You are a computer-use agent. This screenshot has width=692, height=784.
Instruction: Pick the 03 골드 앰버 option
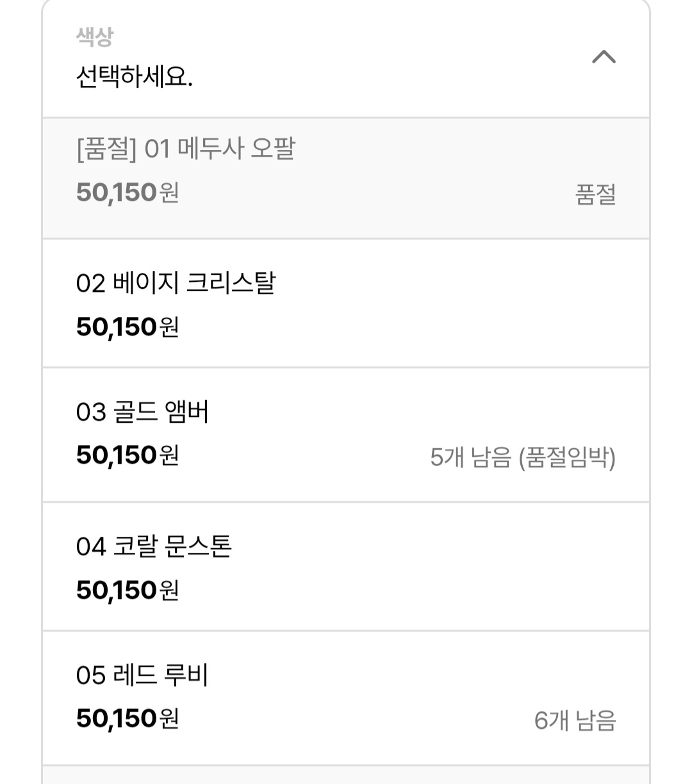[142, 412]
